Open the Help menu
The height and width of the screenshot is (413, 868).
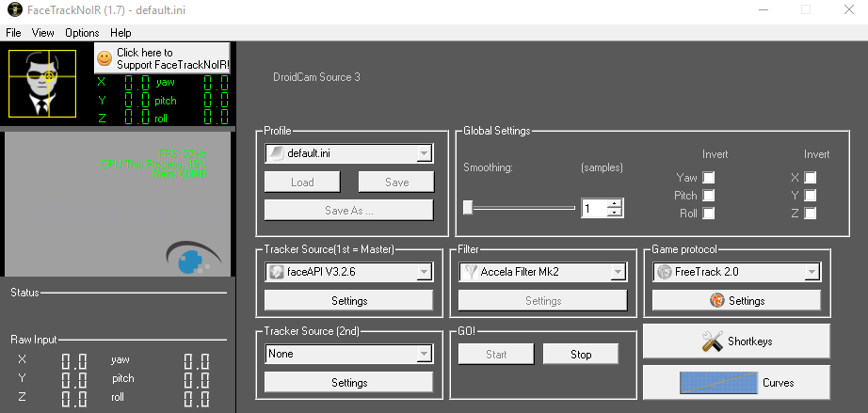(121, 33)
